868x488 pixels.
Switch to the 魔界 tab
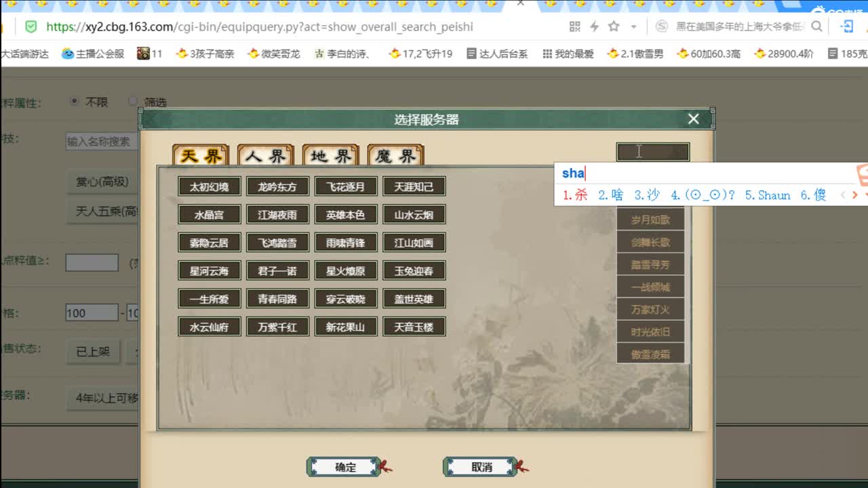tap(396, 156)
